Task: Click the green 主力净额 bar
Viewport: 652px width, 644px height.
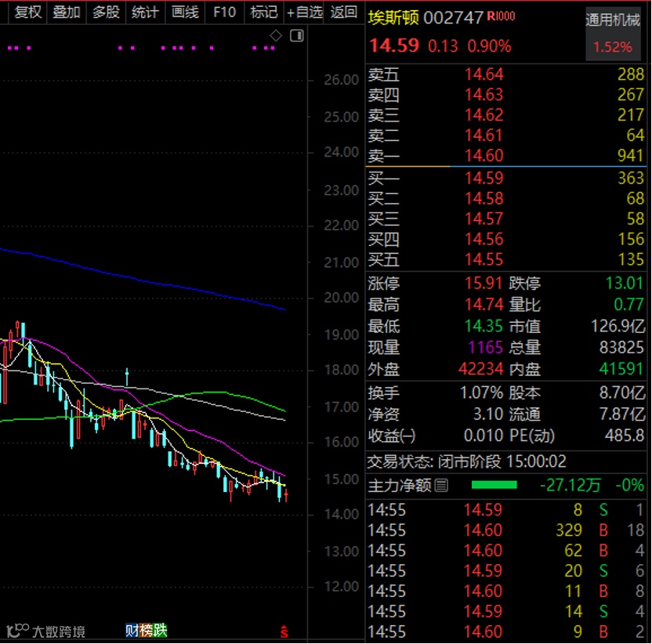Action: pyautogui.click(x=494, y=485)
